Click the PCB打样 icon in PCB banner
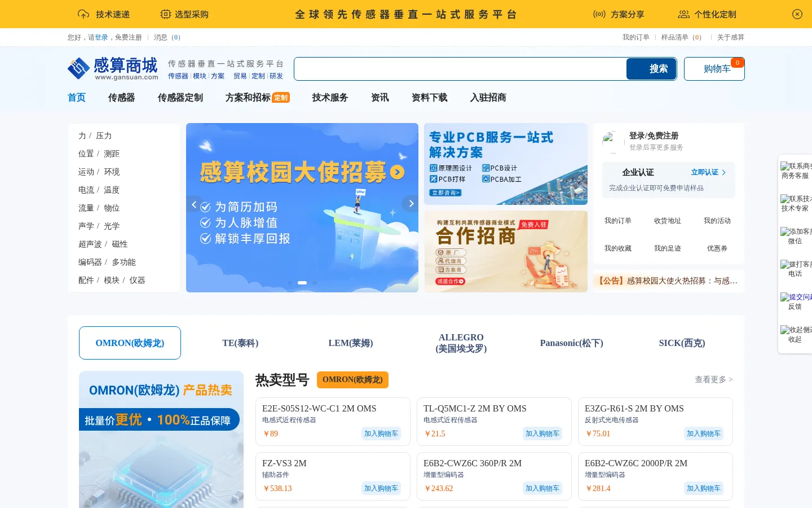Screen dimensions: 812x508 [433, 179]
